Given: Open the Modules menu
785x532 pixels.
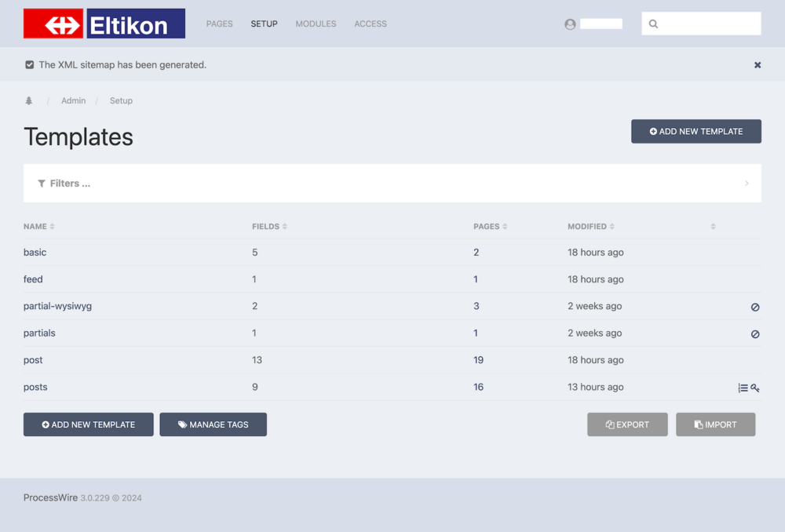Looking at the screenshot, I should click(x=316, y=24).
